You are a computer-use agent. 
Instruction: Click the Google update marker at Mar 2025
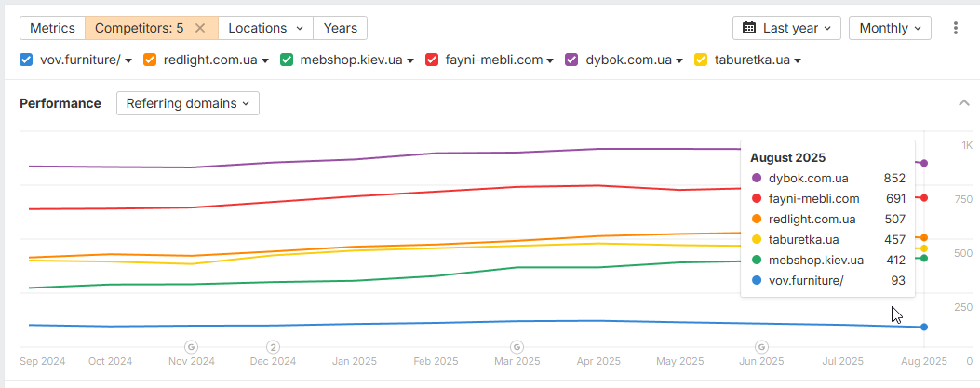click(x=517, y=347)
